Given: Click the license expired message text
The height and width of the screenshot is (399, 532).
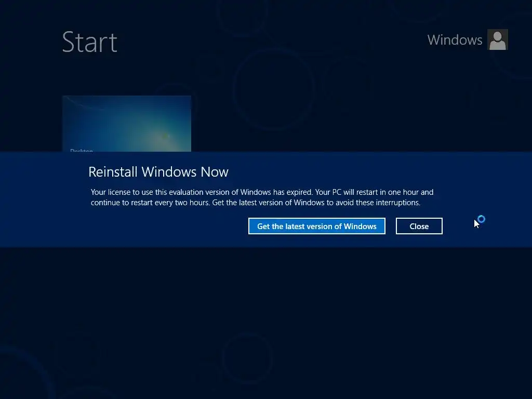Looking at the screenshot, I should click(x=262, y=197).
